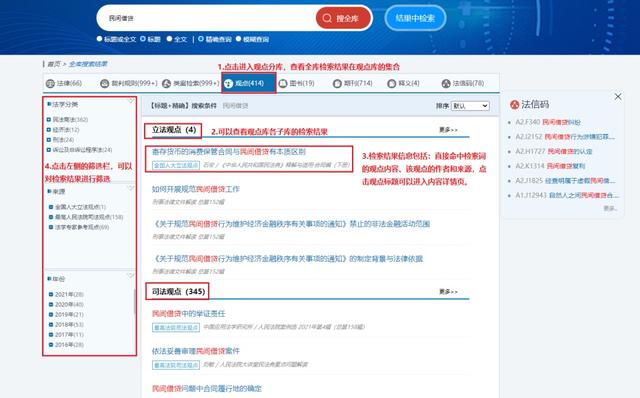This screenshot has width=640, height=398.
Task: Open result 民间借贷问题中合同履行地的确定
Action: pos(207,389)
